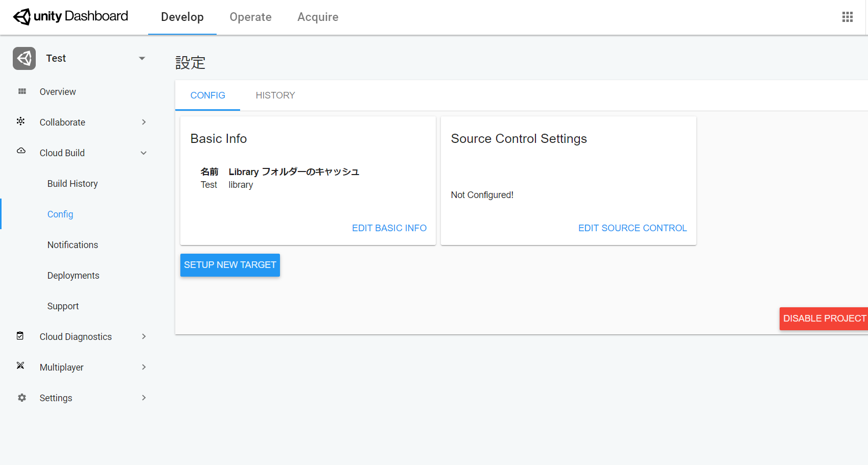Switch to the Acquire tab
Viewport: 868px width, 465px height.
click(318, 17)
